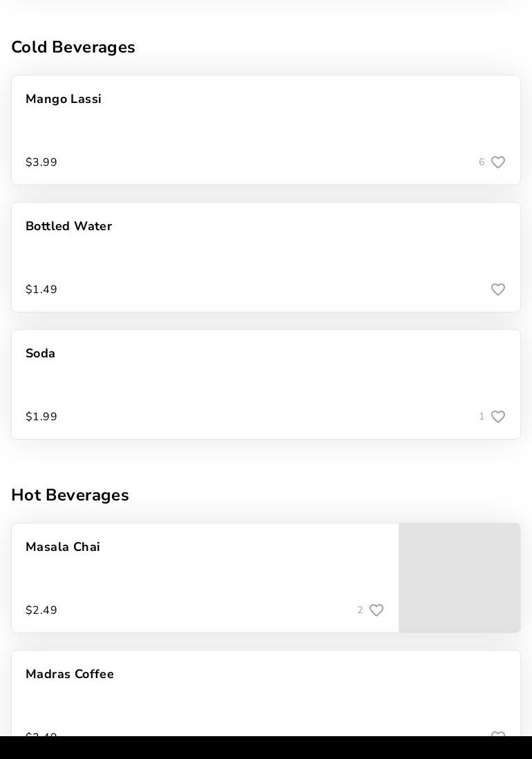Click the Hot Beverages section heading
The height and width of the screenshot is (759, 532).
70,495
